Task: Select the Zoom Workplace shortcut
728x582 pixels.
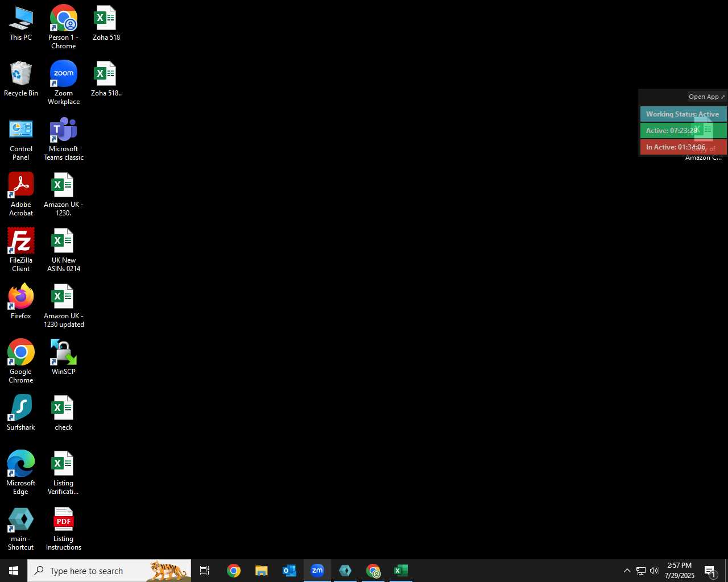Action: coord(64,83)
